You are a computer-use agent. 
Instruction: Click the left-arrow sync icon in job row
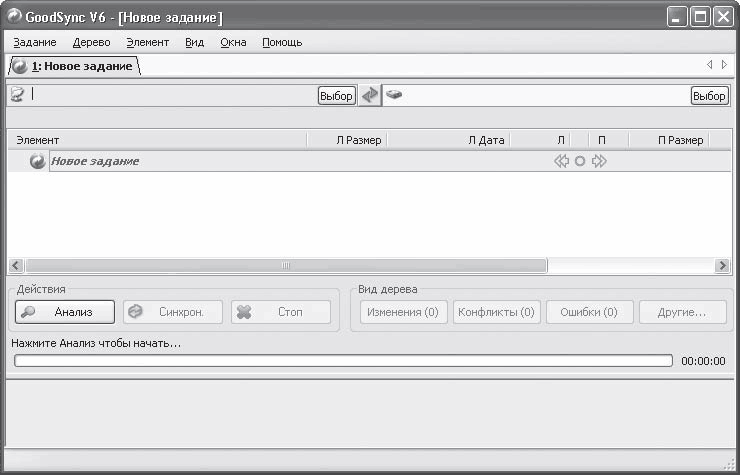561,161
